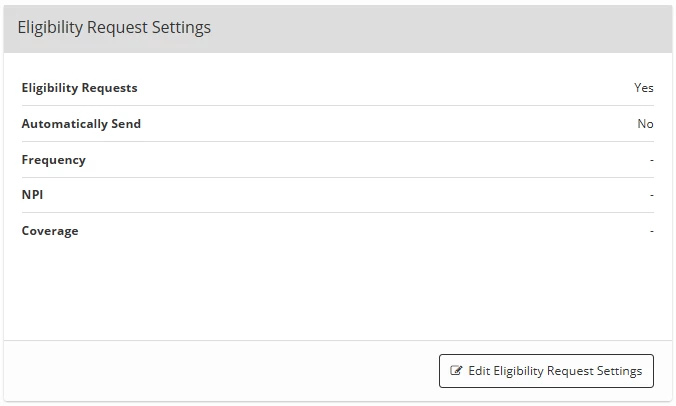676x406 pixels.
Task: Click the middle of the NPI row
Action: 338,195
